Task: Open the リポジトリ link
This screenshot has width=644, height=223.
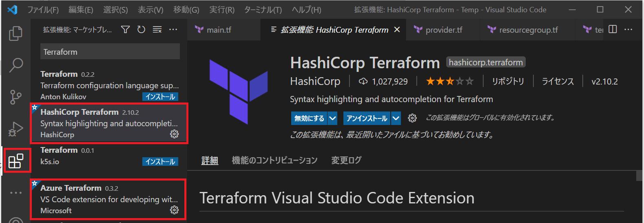Action: point(508,81)
